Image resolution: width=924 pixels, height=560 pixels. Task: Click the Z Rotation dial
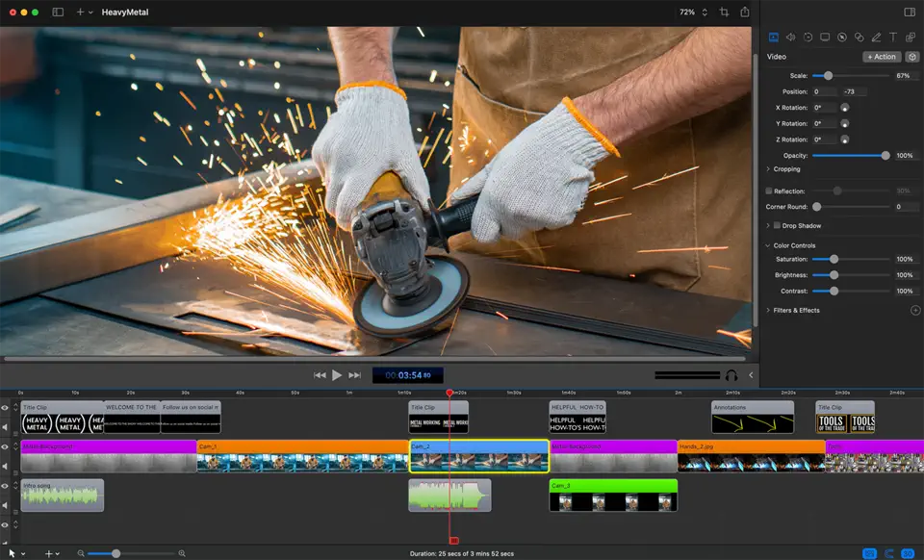844,140
